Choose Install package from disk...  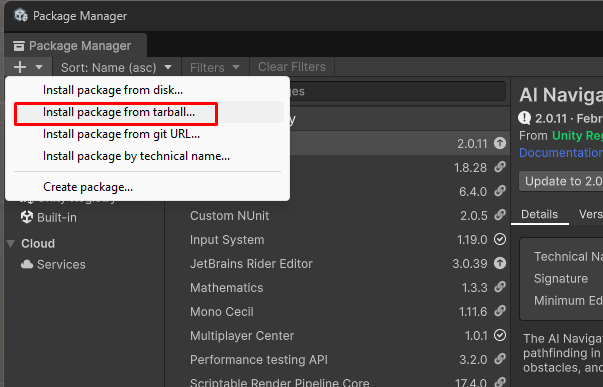113,90
